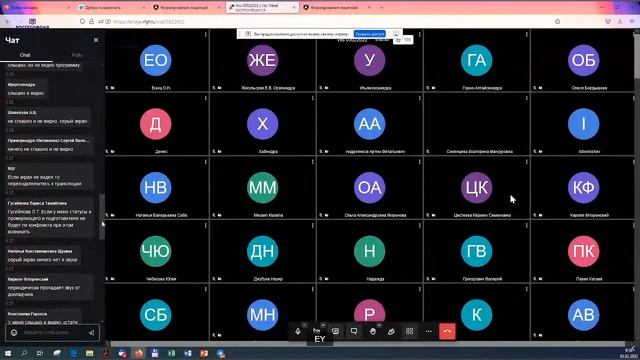This screenshot has width=640, height=360.
Task: Click the СБ participant avatar
Action: point(156,315)
